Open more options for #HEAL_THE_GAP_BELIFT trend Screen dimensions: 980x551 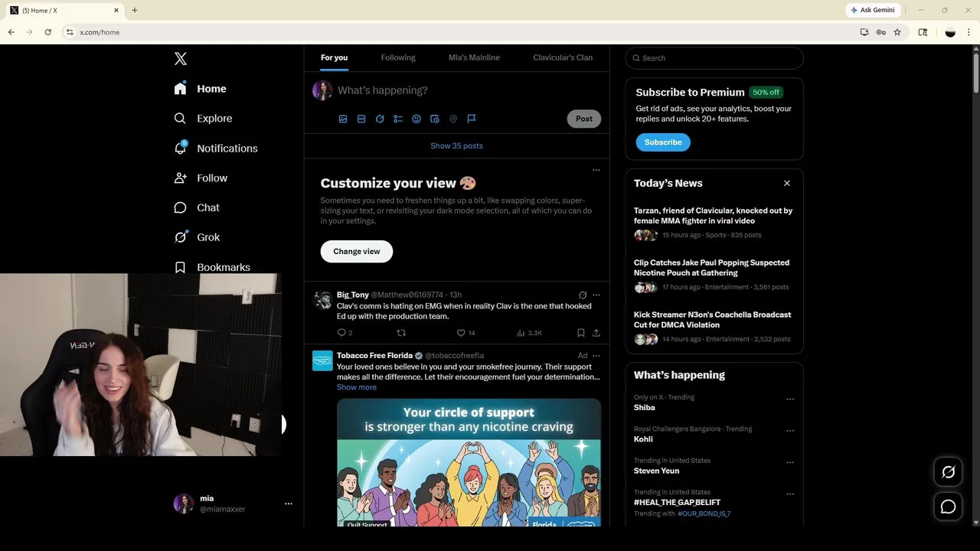790,494
